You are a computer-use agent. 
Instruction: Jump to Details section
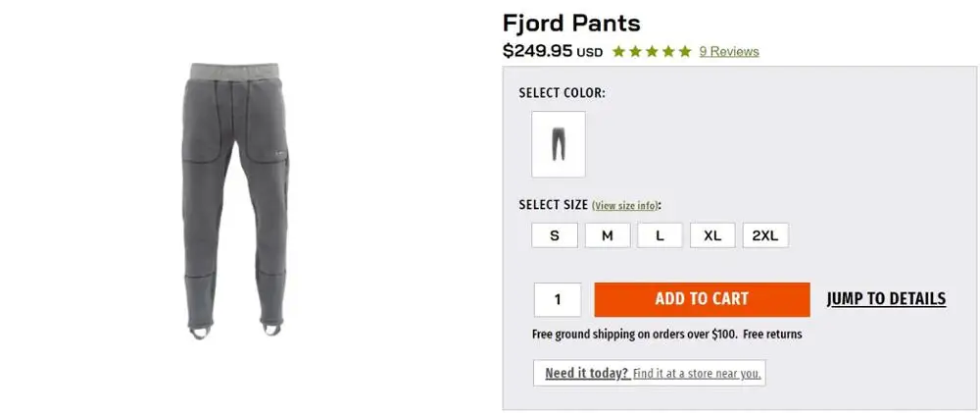click(x=886, y=299)
